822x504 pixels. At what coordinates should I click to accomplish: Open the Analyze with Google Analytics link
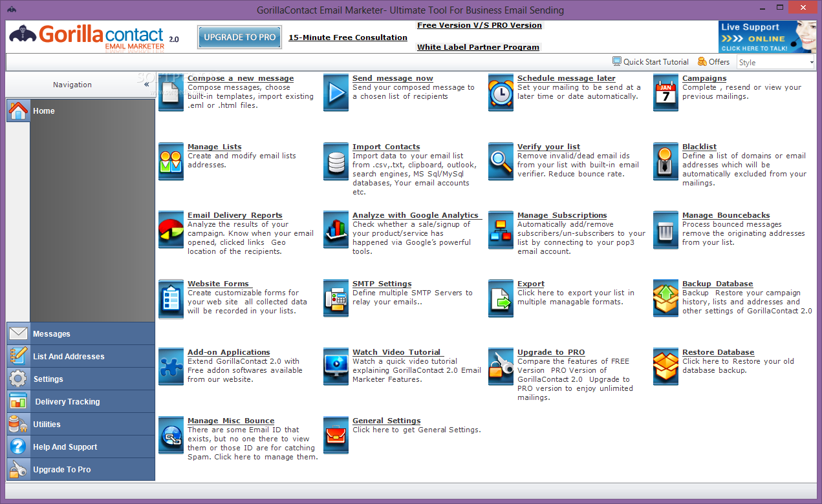click(x=416, y=215)
